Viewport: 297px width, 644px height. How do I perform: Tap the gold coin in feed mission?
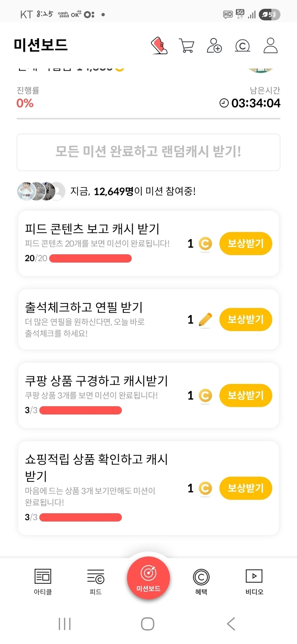[205, 244]
